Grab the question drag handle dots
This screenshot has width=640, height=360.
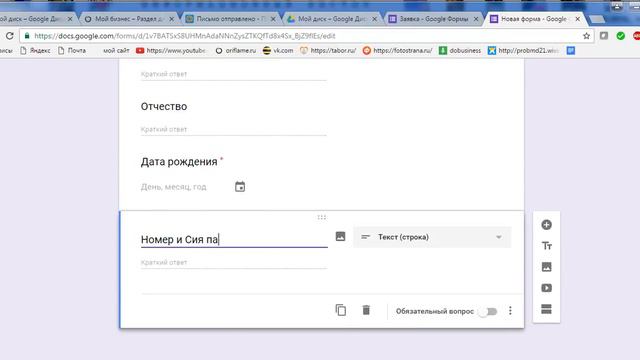pyautogui.click(x=322, y=217)
